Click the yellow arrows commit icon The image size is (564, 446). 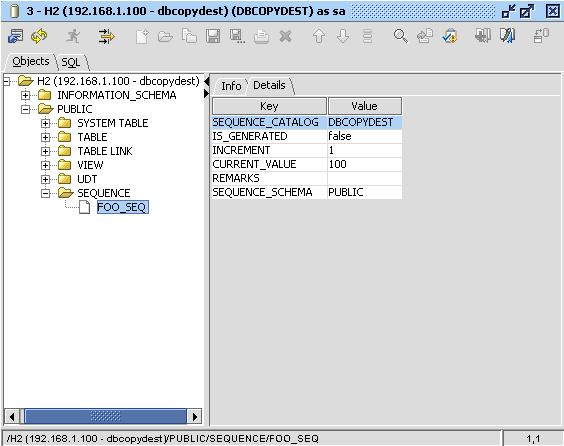click(x=106, y=36)
